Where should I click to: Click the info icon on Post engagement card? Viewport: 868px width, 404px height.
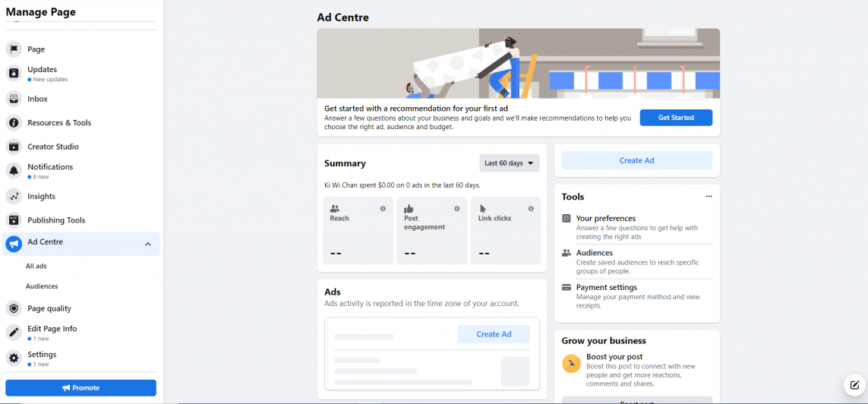[x=456, y=209]
